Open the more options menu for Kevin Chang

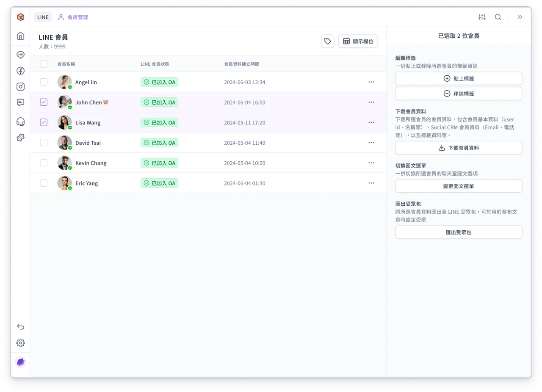coord(371,163)
